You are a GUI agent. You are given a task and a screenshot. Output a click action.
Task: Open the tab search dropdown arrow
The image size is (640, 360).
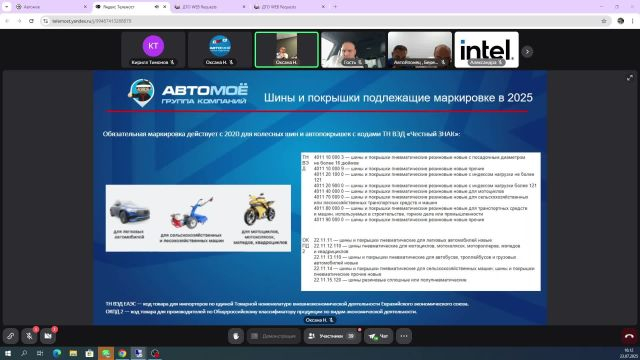[6, 7]
